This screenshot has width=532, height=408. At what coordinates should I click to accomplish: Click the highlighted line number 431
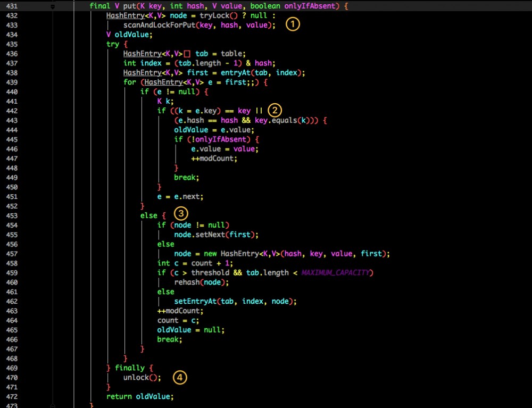12,5
